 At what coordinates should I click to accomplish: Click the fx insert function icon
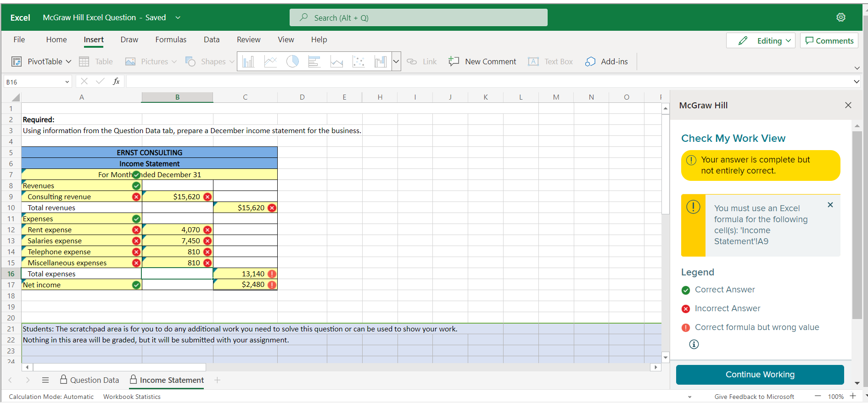116,81
